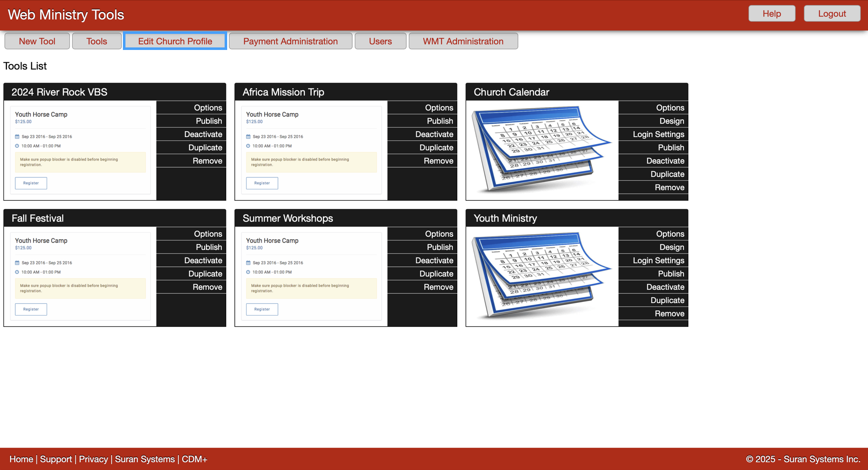This screenshot has width=868, height=470.
Task: Open Design for Youth Ministry
Action: pos(672,247)
